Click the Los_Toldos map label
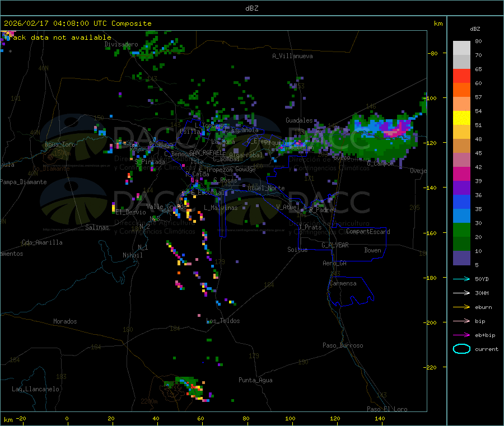This screenshot has width=504, height=426. (x=223, y=321)
